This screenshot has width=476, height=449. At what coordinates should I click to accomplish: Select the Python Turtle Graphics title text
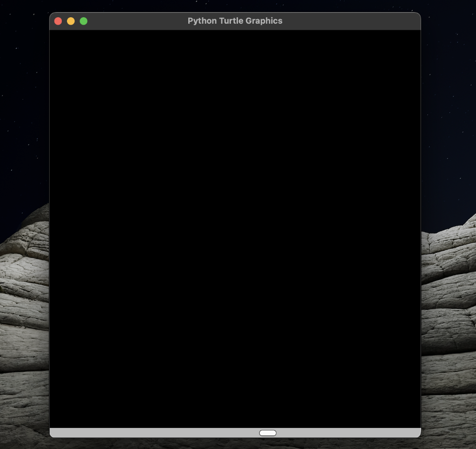(235, 20)
